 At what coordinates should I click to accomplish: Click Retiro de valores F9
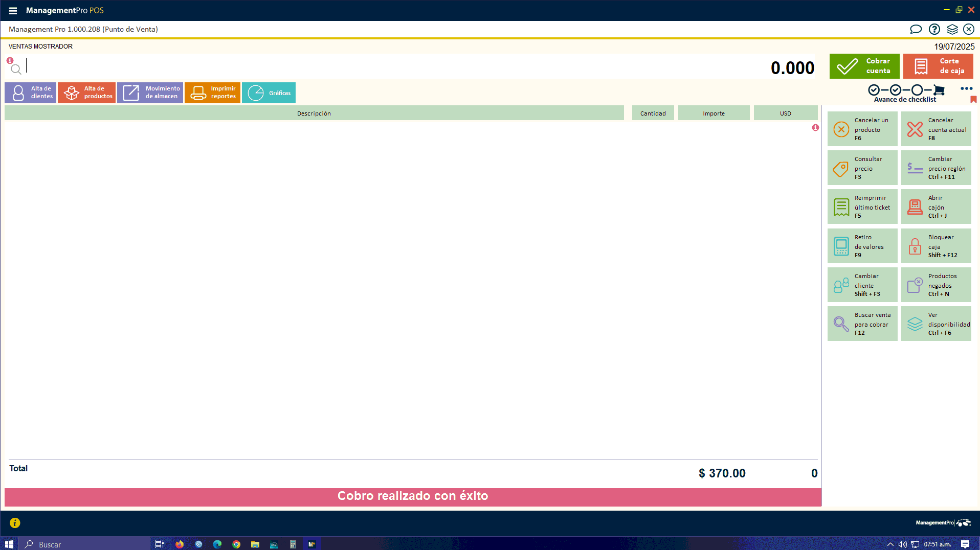pyautogui.click(x=862, y=246)
